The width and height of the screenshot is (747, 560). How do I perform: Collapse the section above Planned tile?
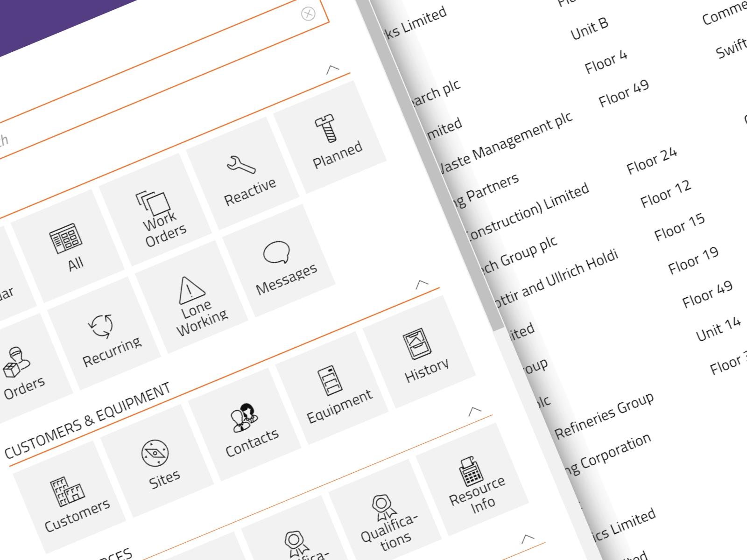[332, 70]
